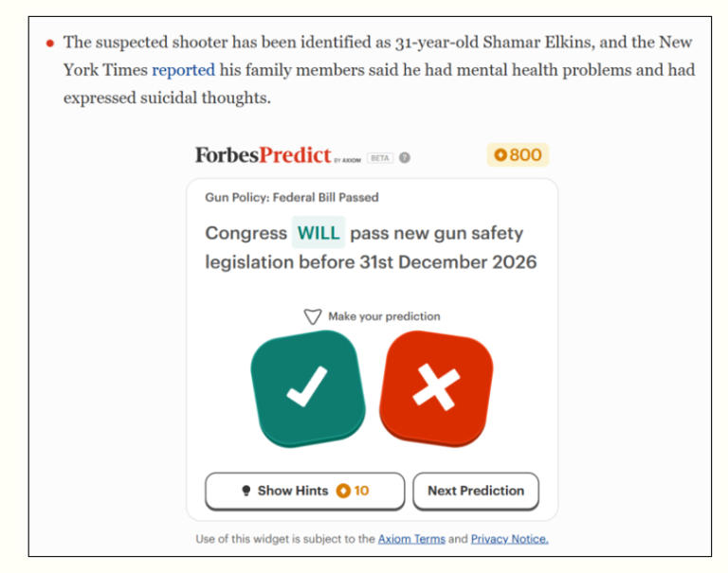
Task: Click the 'Make your prediction' text
Action: click(384, 316)
